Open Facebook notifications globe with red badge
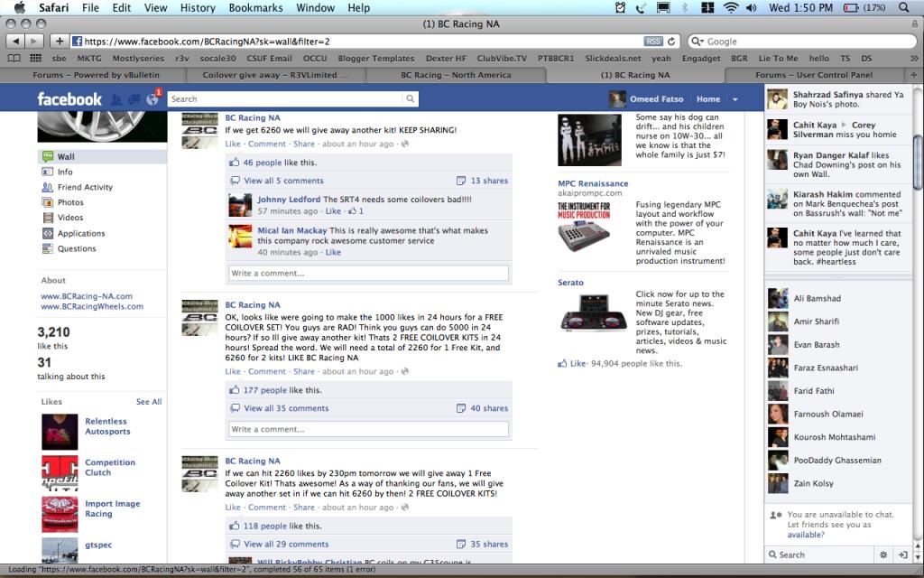The width and height of the screenshot is (924, 578). coord(152,98)
